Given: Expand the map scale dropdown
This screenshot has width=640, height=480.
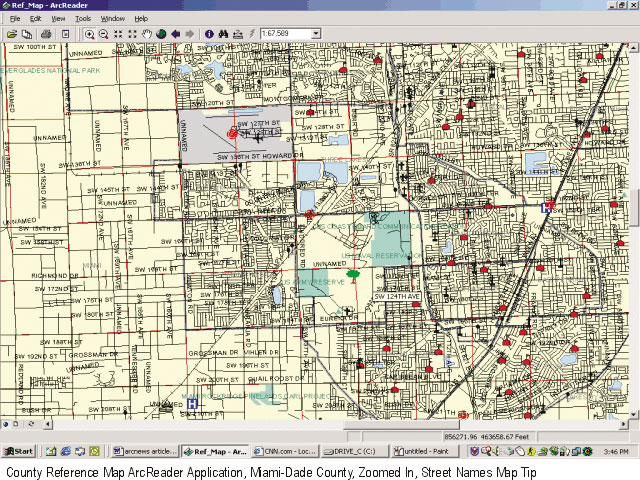Looking at the screenshot, I should 315,33.
